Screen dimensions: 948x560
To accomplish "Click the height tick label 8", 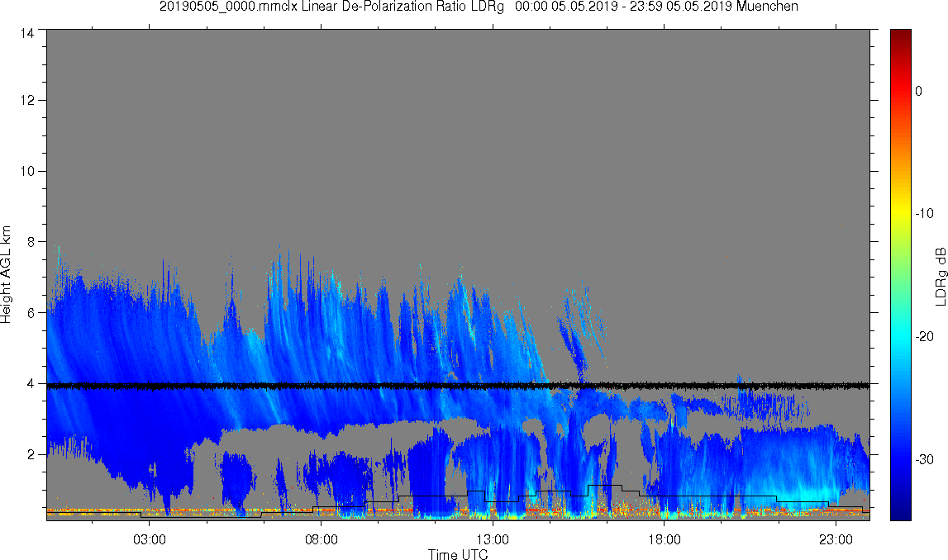I will [x=31, y=242].
